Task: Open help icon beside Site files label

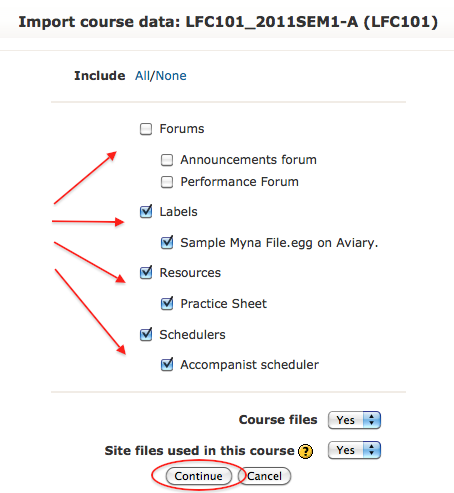Action: [305, 452]
